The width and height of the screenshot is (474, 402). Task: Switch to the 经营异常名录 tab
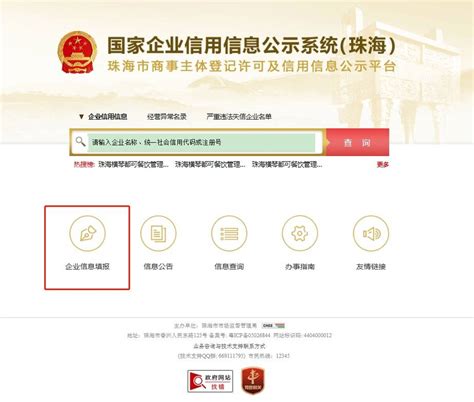167,117
